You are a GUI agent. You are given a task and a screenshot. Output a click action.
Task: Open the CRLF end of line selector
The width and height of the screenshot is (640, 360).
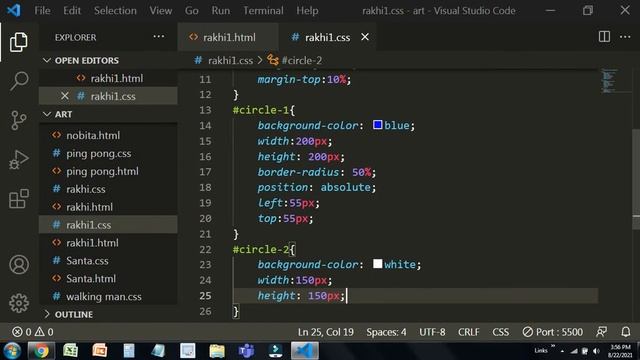tap(469, 332)
